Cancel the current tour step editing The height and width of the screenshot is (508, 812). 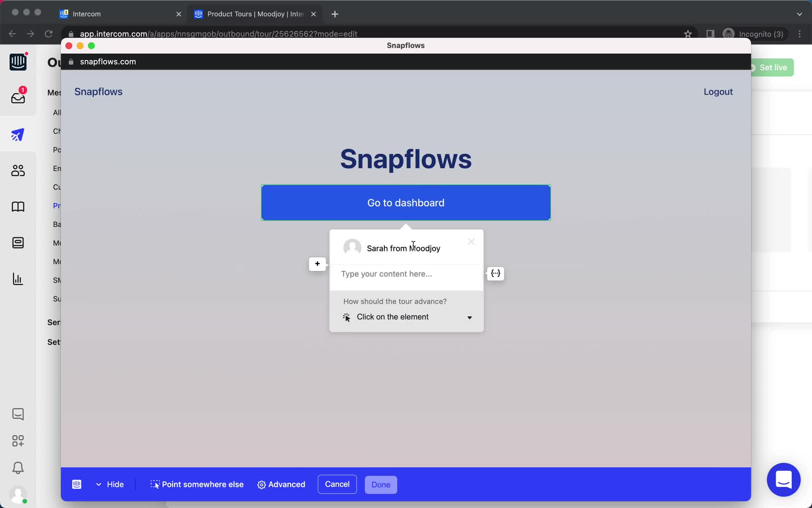pyautogui.click(x=337, y=484)
